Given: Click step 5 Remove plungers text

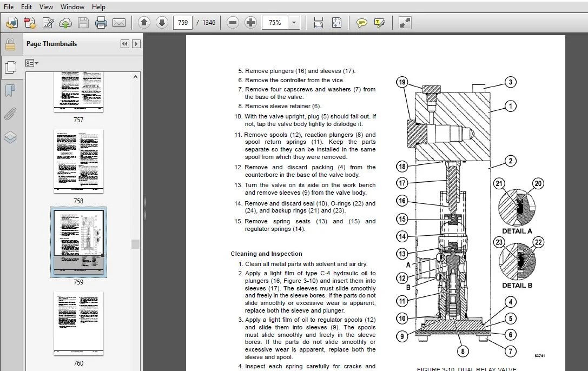Looking at the screenshot, I should coord(296,71).
